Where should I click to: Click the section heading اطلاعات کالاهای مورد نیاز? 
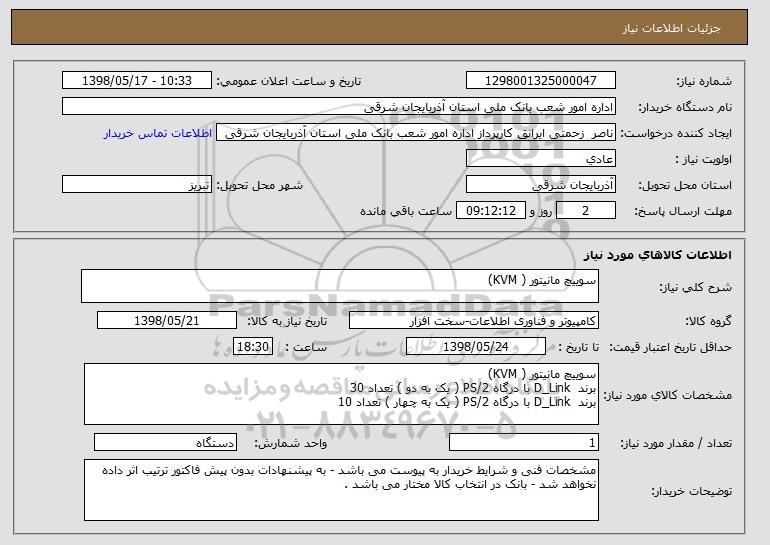658,255
